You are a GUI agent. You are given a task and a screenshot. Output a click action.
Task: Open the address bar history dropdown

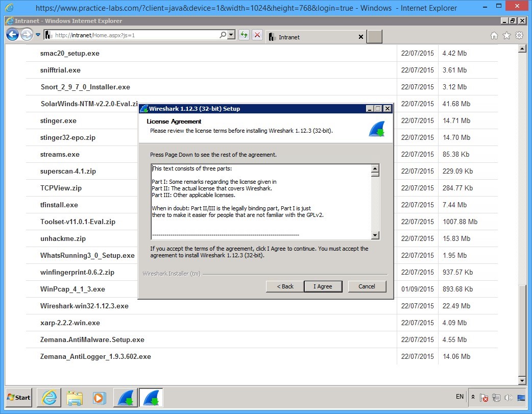click(x=230, y=35)
